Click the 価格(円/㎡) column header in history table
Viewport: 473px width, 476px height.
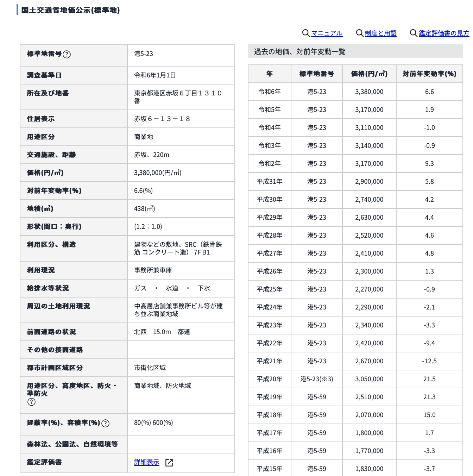click(369, 74)
